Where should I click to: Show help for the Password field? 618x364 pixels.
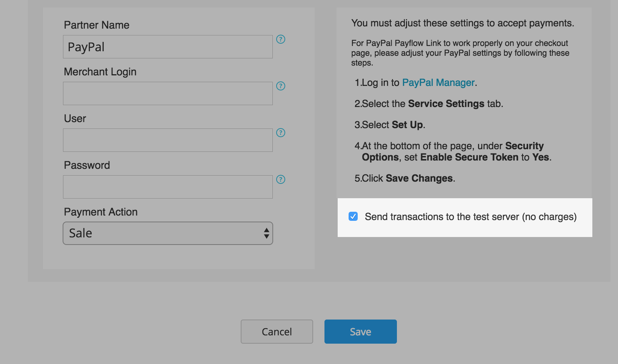click(281, 179)
